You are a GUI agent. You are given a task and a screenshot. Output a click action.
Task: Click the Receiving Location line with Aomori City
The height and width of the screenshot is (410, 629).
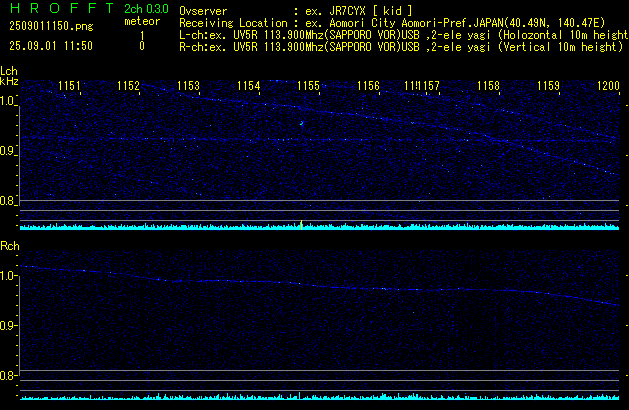[x=392, y=23]
